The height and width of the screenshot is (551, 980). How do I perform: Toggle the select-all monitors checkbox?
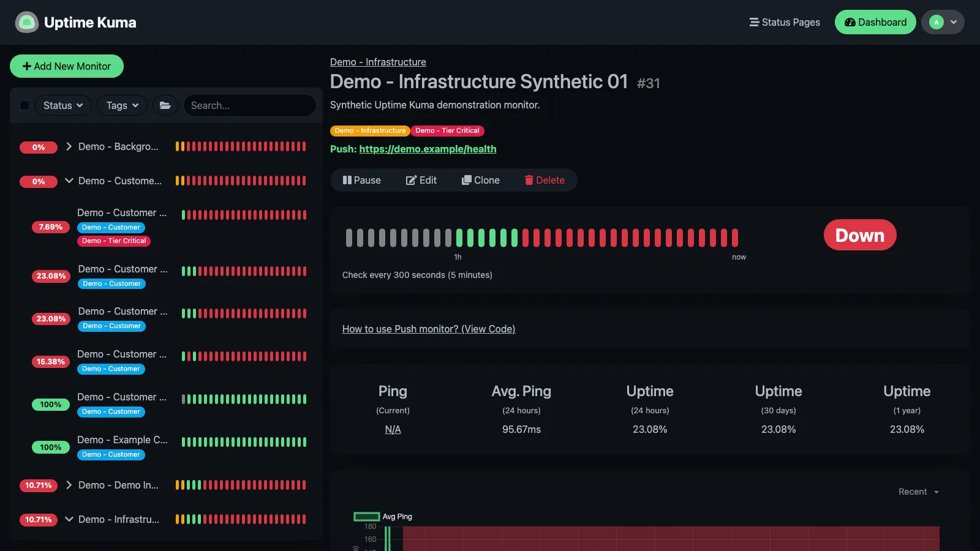tap(24, 105)
